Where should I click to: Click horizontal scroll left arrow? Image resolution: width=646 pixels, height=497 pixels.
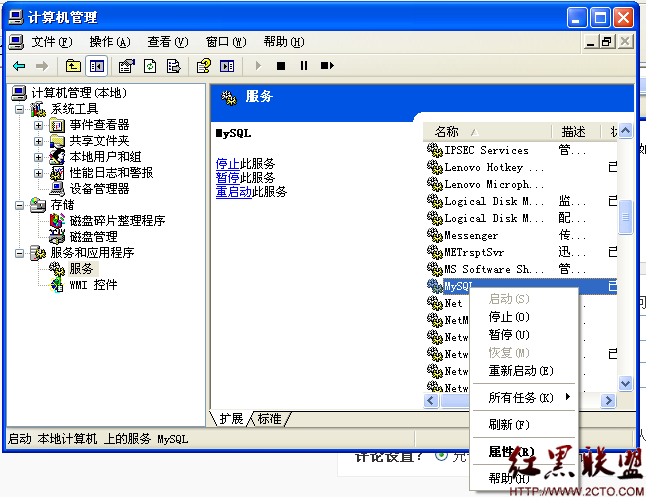431,400
